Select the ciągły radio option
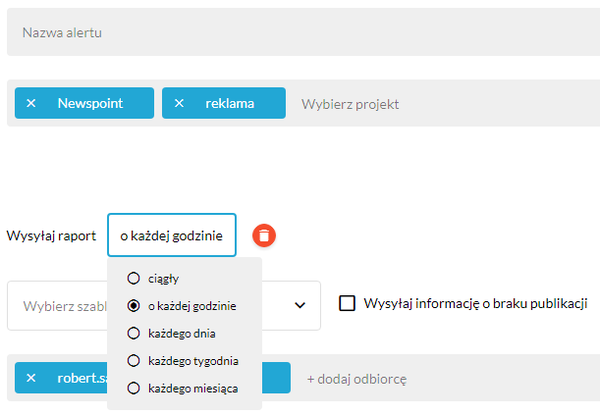This screenshot has height=416, width=600. tap(133, 278)
